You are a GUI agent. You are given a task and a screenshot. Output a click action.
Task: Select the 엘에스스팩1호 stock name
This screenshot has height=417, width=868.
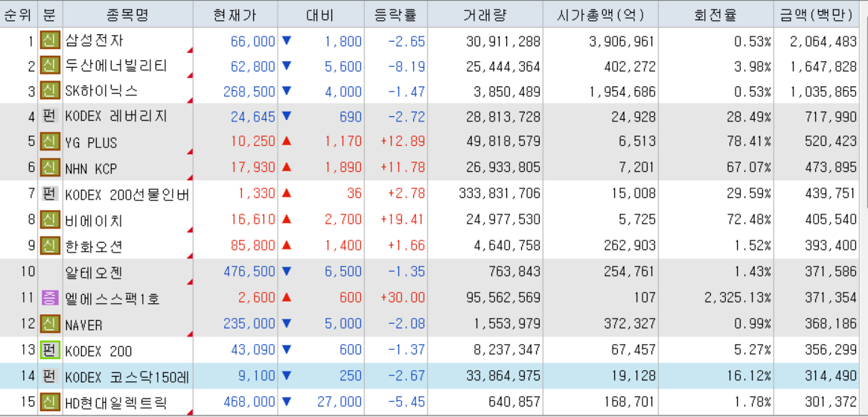click(112, 299)
